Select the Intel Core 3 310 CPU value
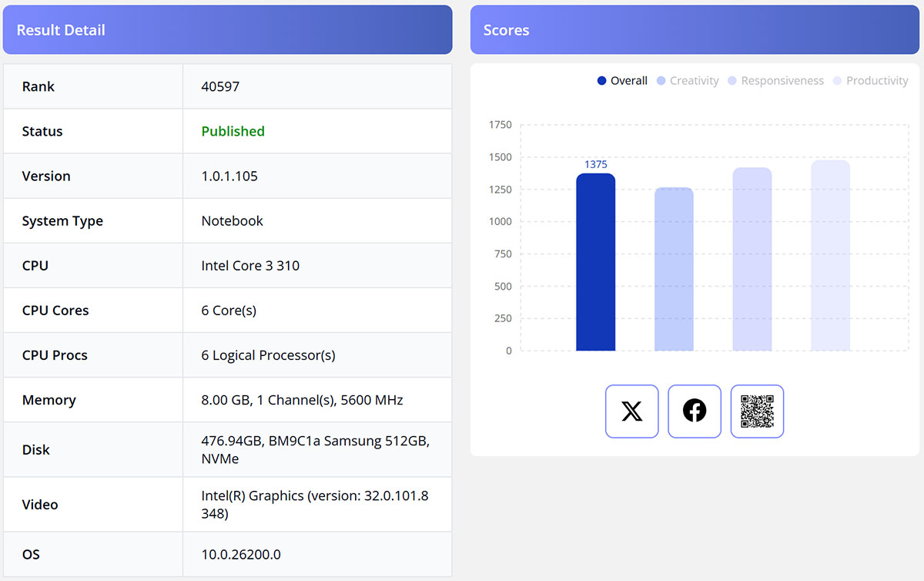The image size is (924, 581). click(250, 266)
